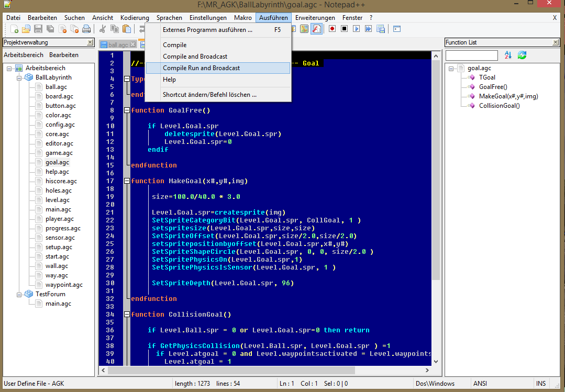Save the current recorded macro icon
565x392 pixels.
(x=381, y=28)
